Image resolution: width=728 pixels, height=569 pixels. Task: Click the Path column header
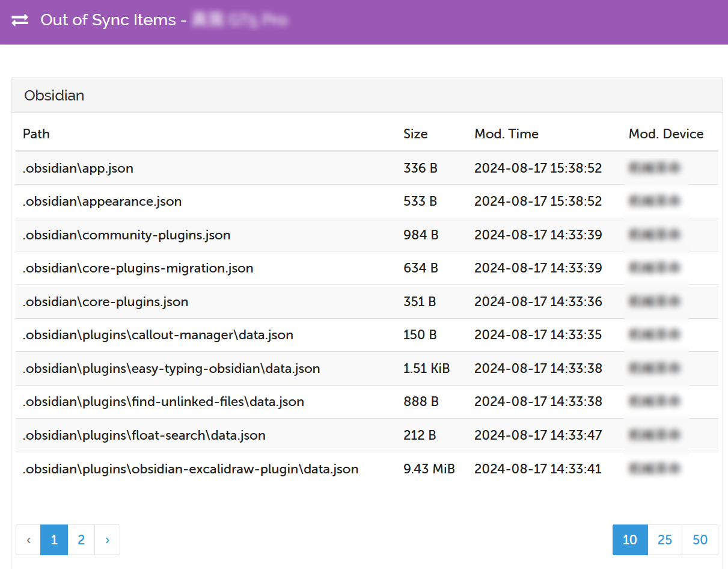pyautogui.click(x=36, y=134)
